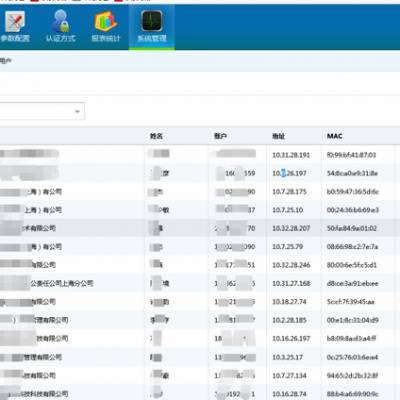Select the row containing 公责任公司上海分公司
The width and height of the screenshot is (400, 400).
coord(200,283)
